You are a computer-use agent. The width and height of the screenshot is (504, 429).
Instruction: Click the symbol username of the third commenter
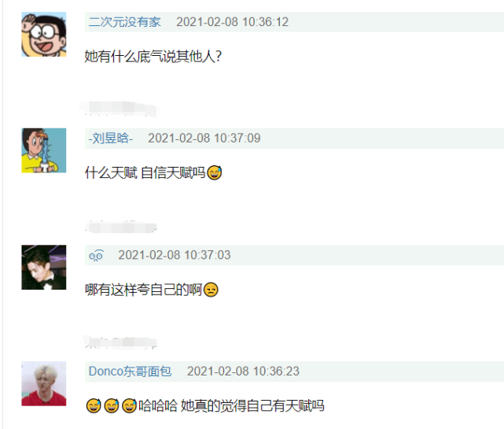[x=96, y=255]
